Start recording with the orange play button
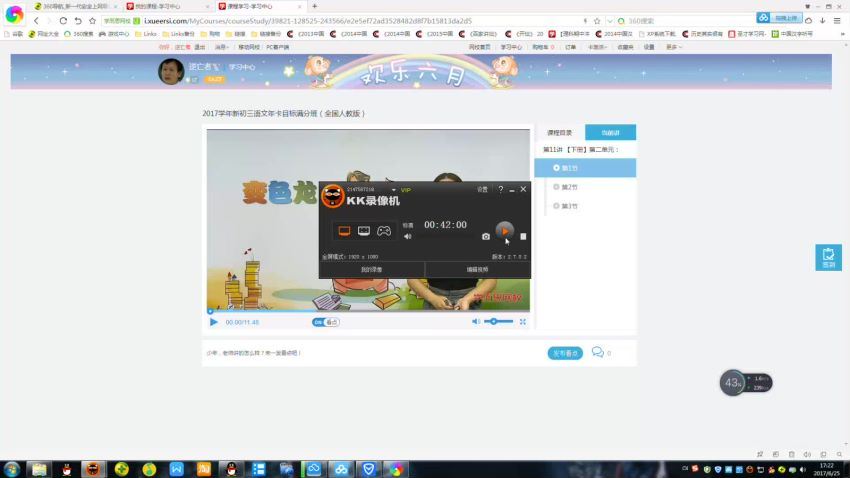 pyautogui.click(x=505, y=231)
